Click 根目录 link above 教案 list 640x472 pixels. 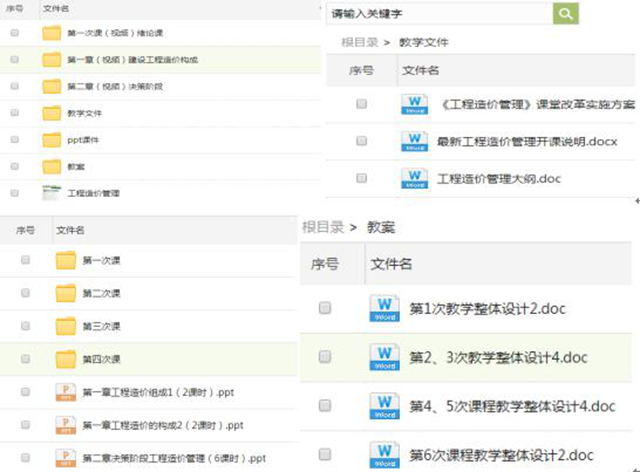point(323,228)
